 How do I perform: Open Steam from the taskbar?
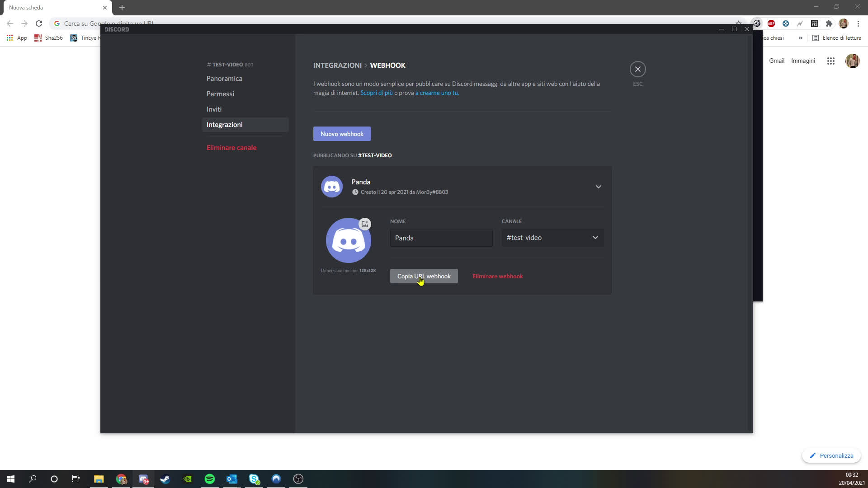[x=165, y=479]
